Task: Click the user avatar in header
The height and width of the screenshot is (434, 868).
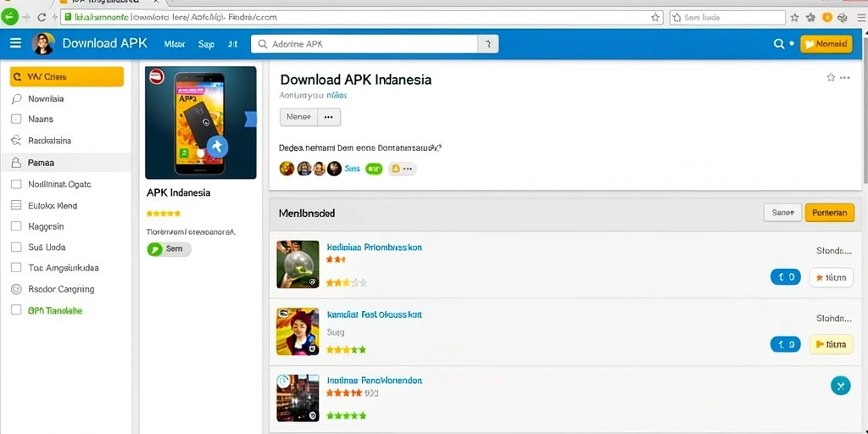Action: [x=43, y=44]
